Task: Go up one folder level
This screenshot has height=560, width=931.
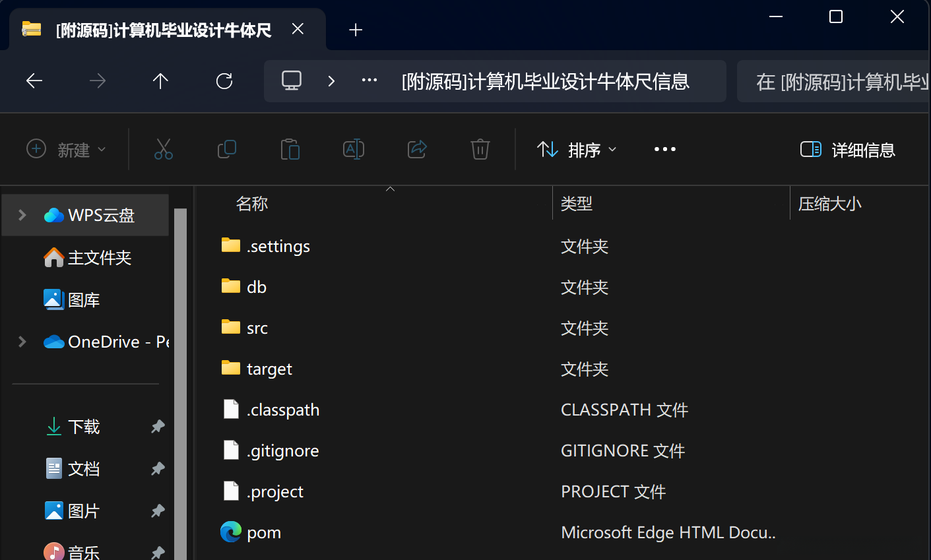Action: [x=160, y=81]
